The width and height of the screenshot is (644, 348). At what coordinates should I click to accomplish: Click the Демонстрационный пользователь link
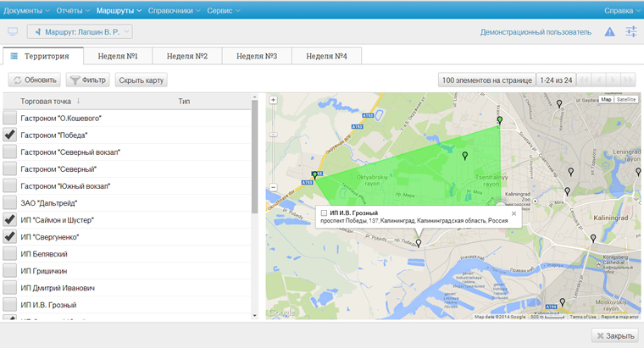(x=536, y=32)
